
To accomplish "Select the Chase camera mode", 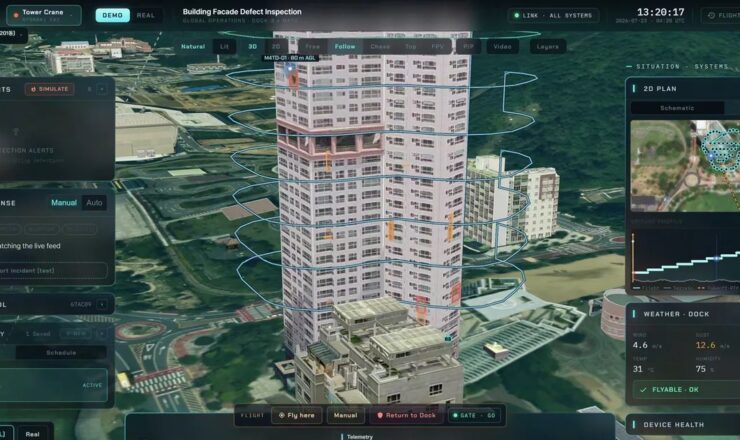I will tap(380, 46).
